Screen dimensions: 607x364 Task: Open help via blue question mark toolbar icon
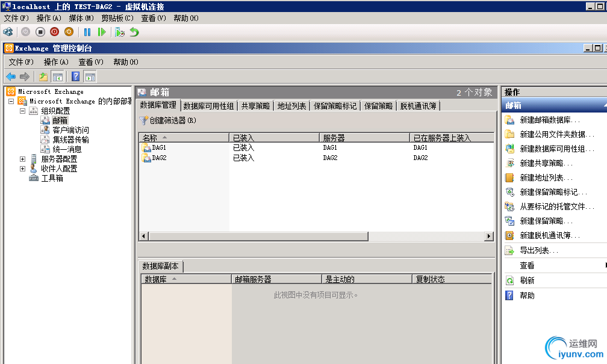[76, 76]
